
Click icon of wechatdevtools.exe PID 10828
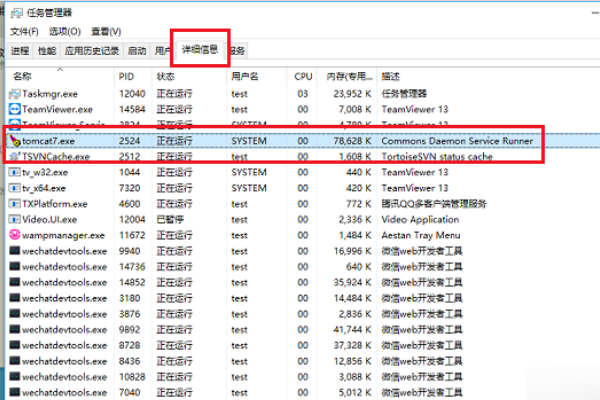tap(15, 377)
